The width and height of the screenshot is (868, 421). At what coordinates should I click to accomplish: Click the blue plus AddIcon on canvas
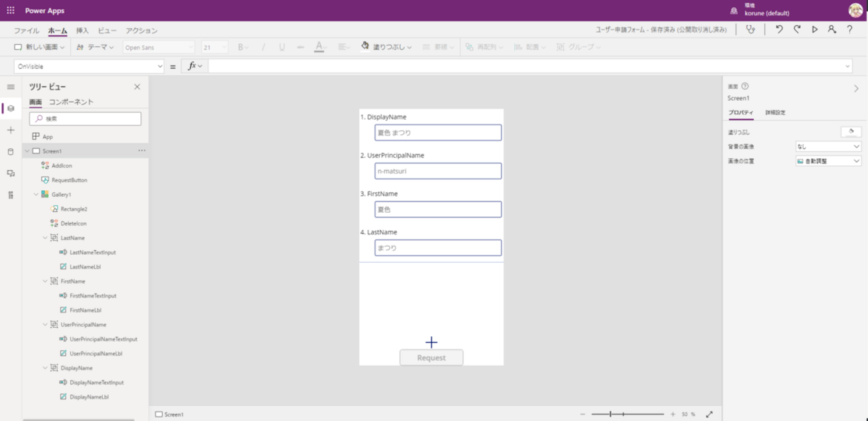click(x=431, y=342)
